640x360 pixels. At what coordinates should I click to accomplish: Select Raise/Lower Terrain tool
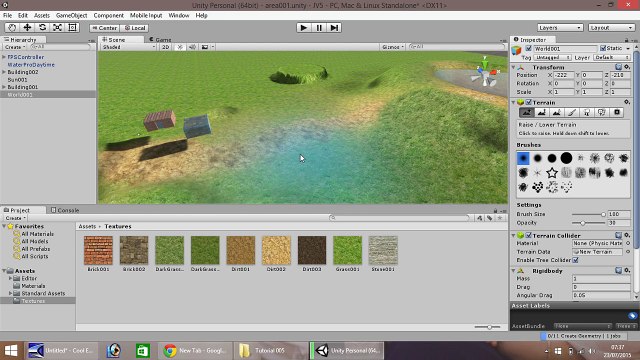(527, 113)
